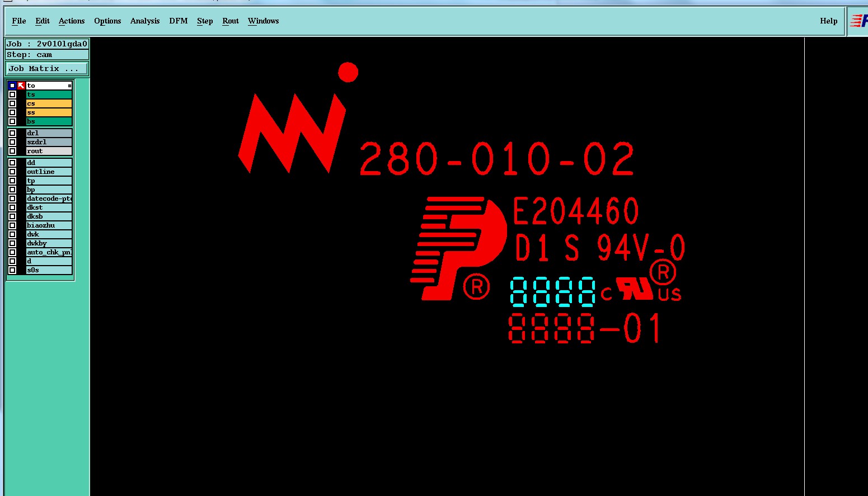Toggle display checkbox for layer 'dd'

pyautogui.click(x=12, y=163)
